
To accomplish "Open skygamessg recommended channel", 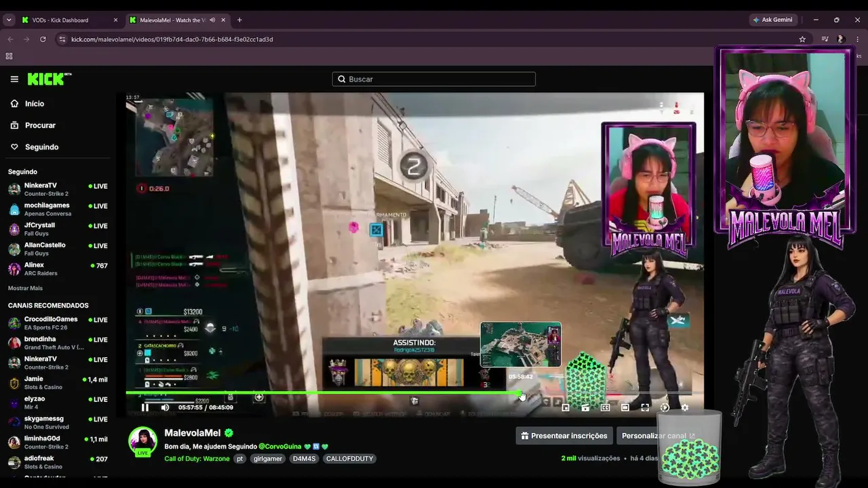I will (x=58, y=422).
